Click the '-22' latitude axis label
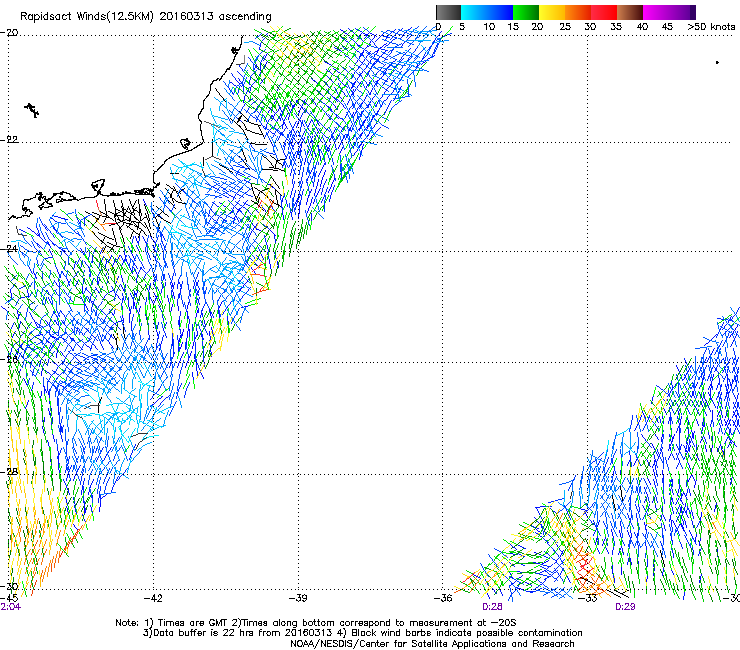This screenshot has height=650, width=740. (x=9, y=140)
